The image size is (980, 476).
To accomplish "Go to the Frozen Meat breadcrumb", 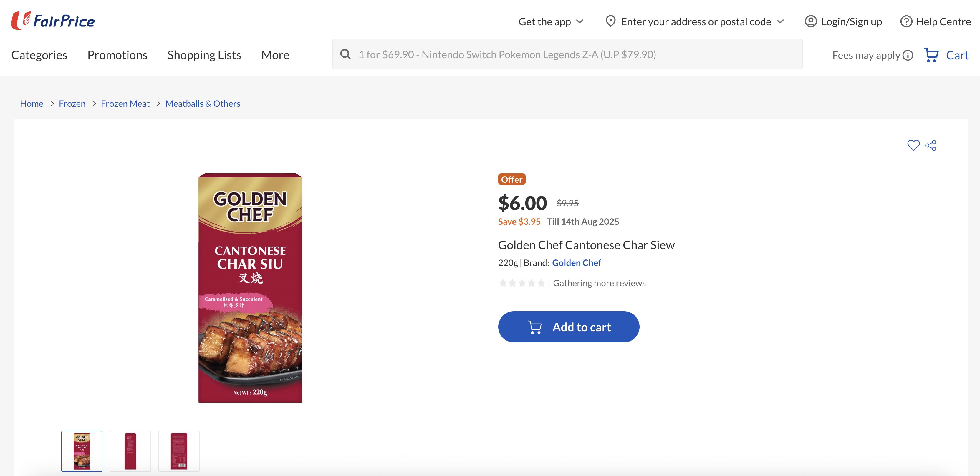I will click(x=125, y=104).
